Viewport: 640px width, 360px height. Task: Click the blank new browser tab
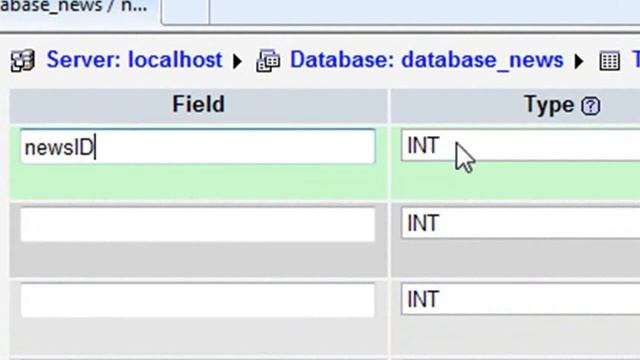click(186, 12)
